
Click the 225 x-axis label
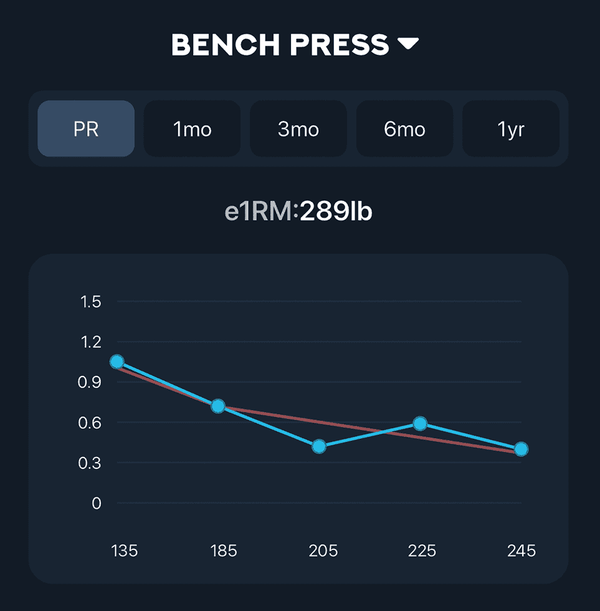pos(420,551)
